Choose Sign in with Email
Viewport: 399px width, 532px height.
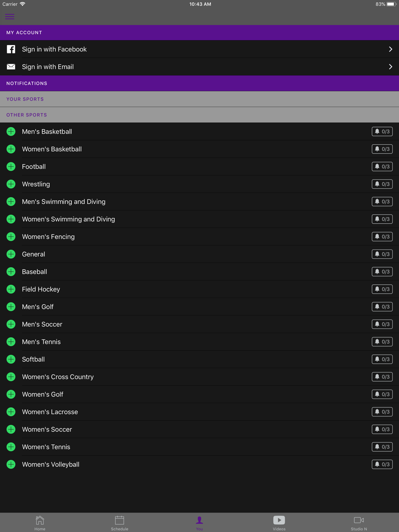click(199, 67)
